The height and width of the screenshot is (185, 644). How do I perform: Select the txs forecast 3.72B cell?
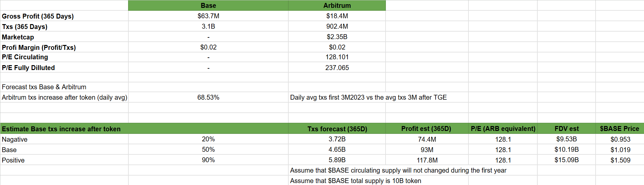click(x=337, y=139)
